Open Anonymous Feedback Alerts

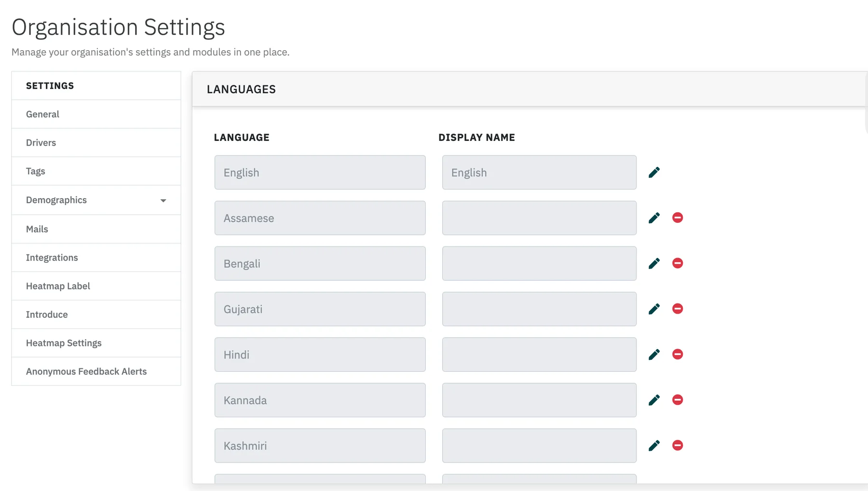tap(96, 371)
